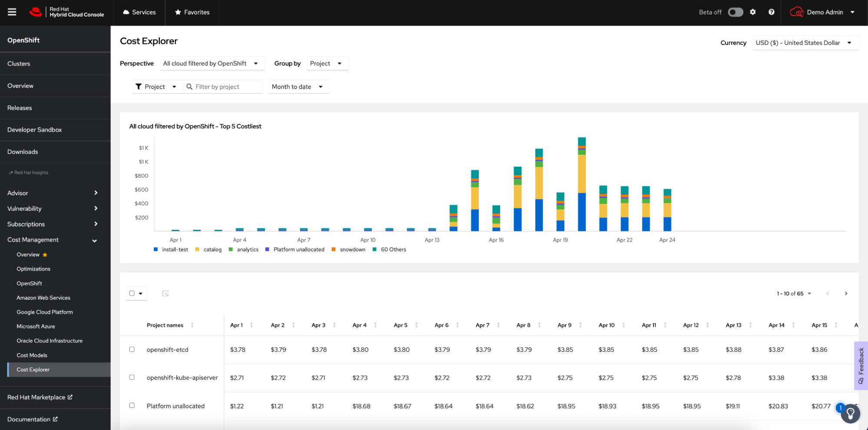This screenshot has width=868, height=430.
Task: Click the Filter by project input field
Action: 223,87
